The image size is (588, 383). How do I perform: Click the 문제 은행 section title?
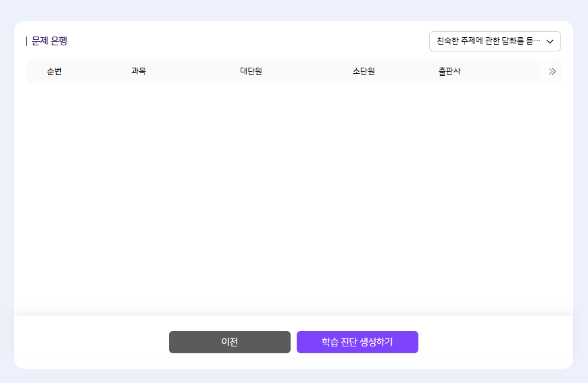tap(49, 41)
